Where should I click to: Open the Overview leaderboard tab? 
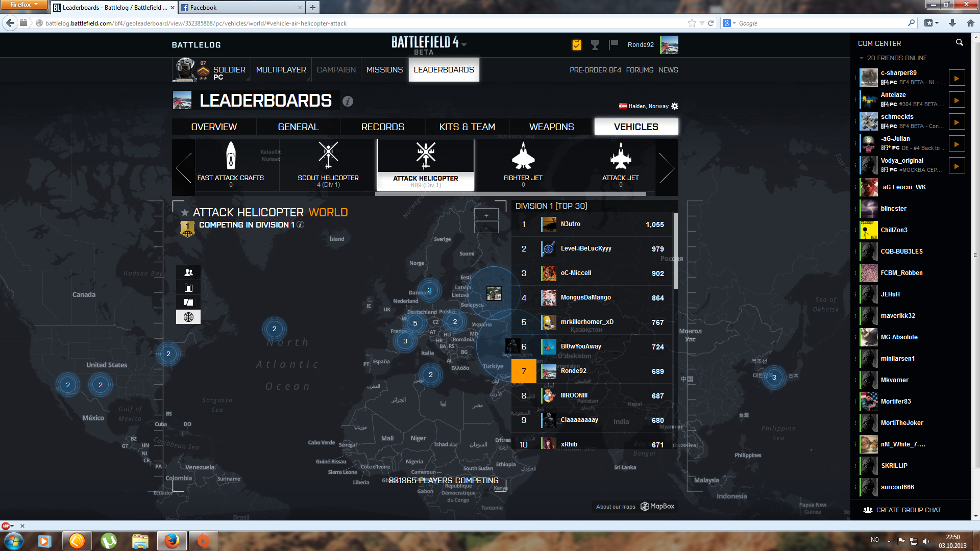(x=214, y=127)
